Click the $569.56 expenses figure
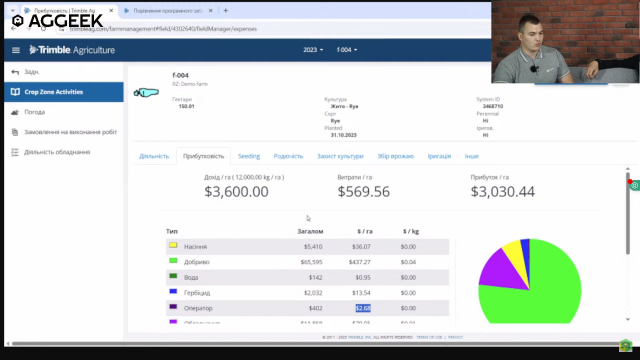Viewport: 640px width, 360px height. [x=364, y=191]
